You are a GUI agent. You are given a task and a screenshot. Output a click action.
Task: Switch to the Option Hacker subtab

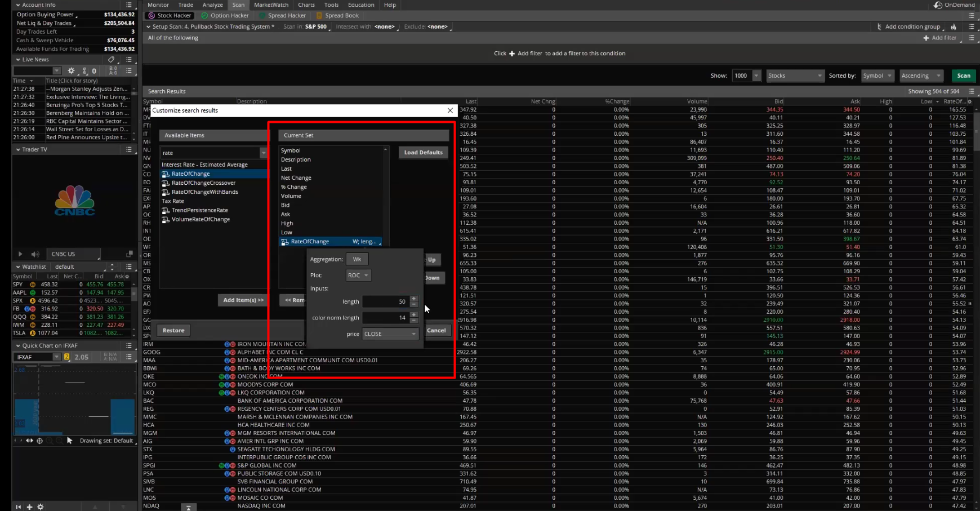(x=225, y=15)
